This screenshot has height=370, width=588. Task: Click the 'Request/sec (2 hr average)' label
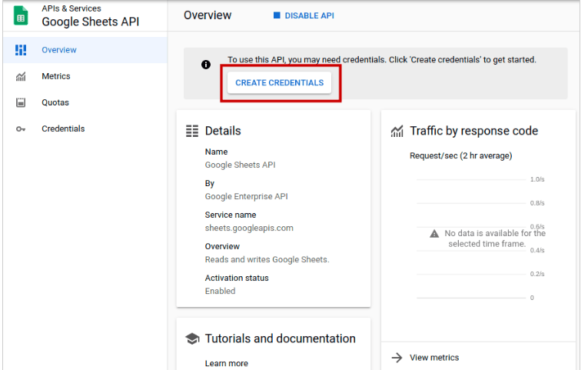tap(461, 155)
